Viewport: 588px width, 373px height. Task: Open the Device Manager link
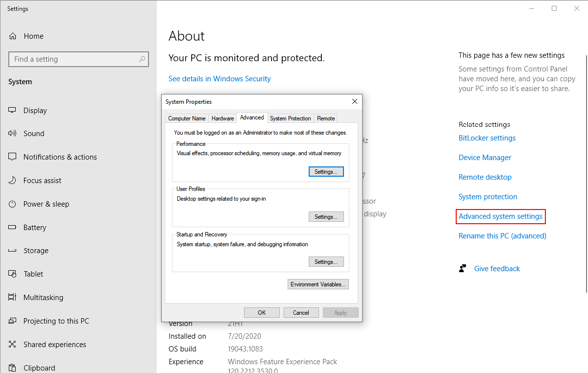click(x=485, y=158)
